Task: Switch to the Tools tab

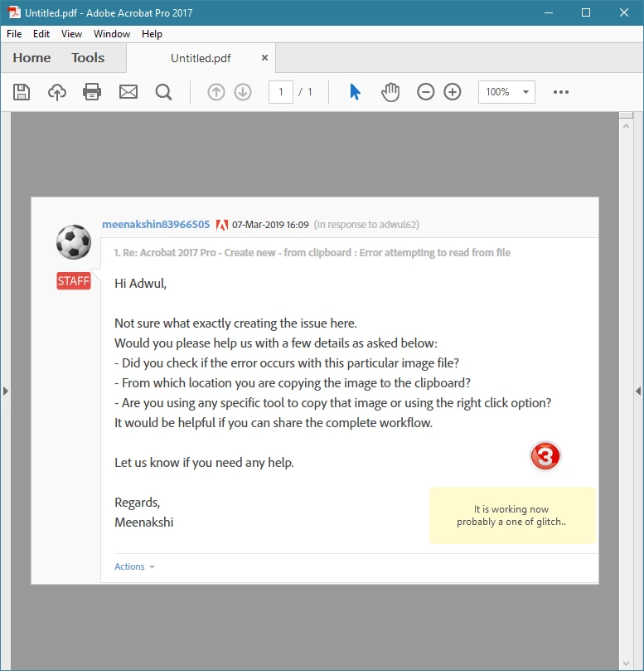Action: (88, 58)
